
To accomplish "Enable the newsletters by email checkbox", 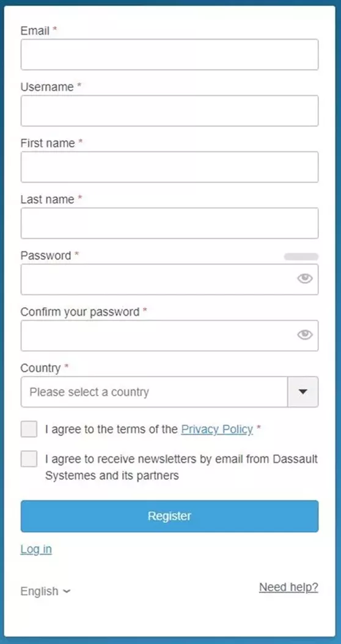I will pos(29,459).
